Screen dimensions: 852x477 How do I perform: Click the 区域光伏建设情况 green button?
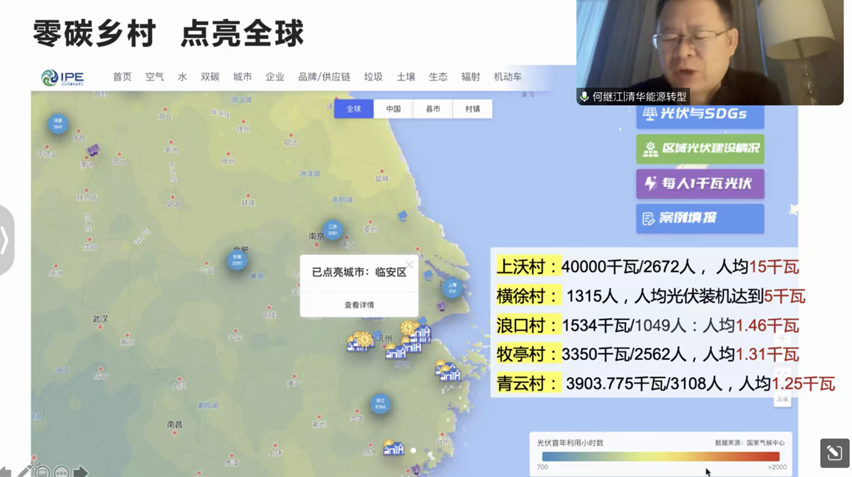pyautogui.click(x=700, y=149)
